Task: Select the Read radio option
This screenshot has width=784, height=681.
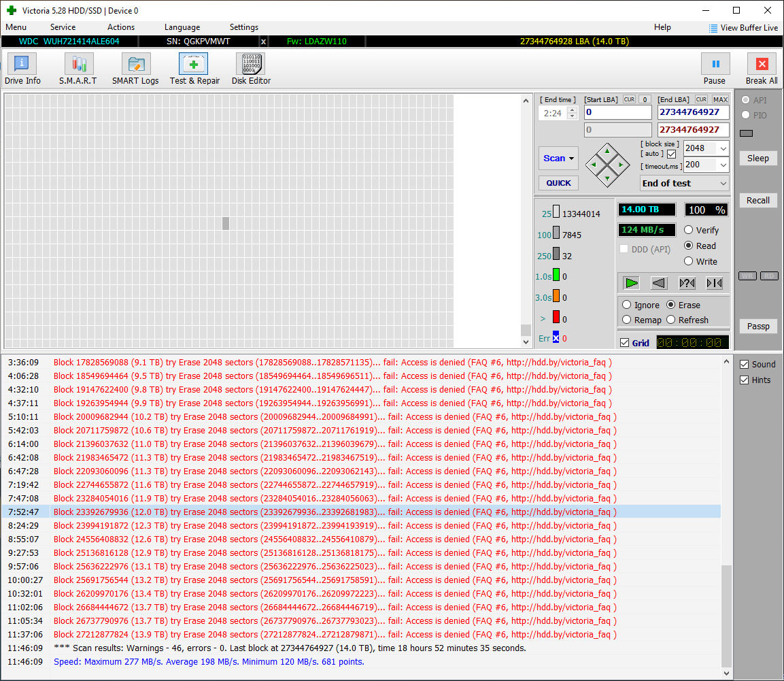Action: click(x=700, y=246)
